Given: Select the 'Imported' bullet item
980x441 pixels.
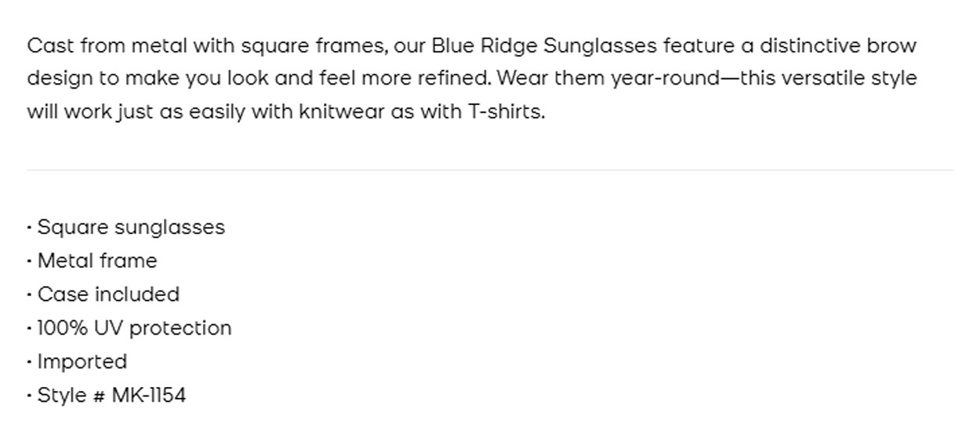Looking at the screenshot, I should (x=82, y=362).
